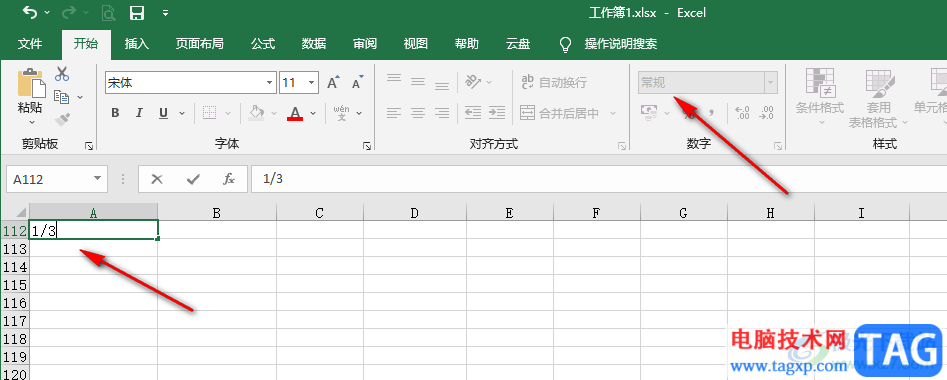947x380 pixels.
Task: Increase font size with large A icon
Action: tap(333, 83)
